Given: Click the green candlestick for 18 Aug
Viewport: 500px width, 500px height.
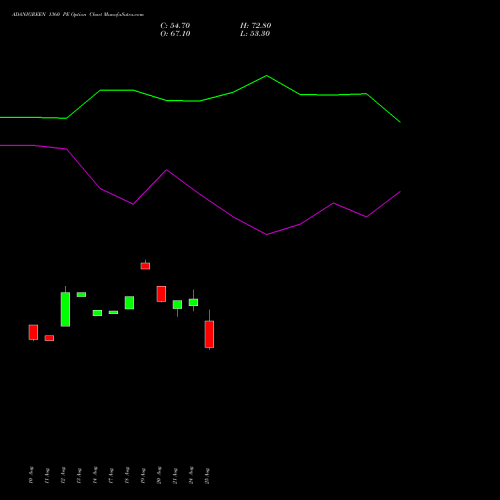Looking at the screenshot, I should pos(129,303).
